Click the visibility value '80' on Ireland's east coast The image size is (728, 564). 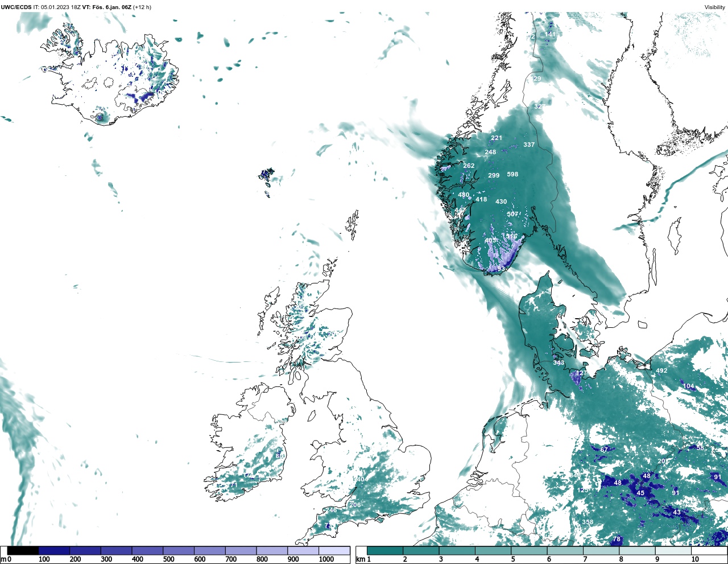tap(279, 456)
